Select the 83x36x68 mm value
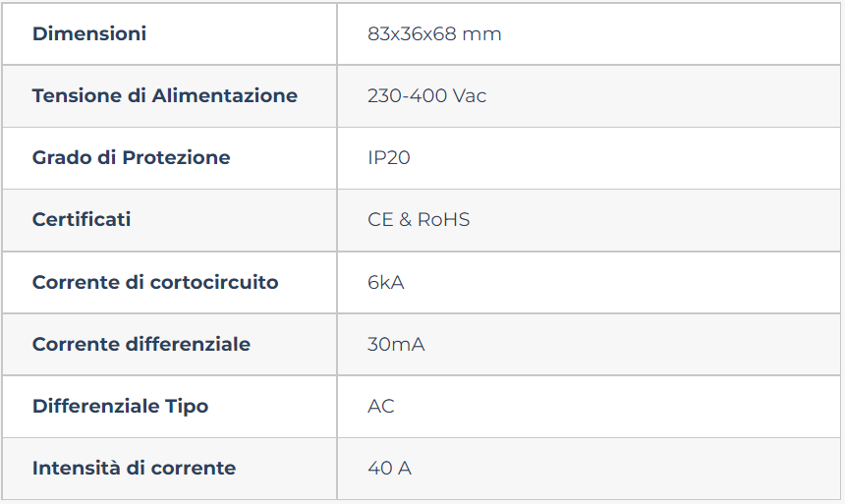The image size is (845, 504). click(434, 34)
